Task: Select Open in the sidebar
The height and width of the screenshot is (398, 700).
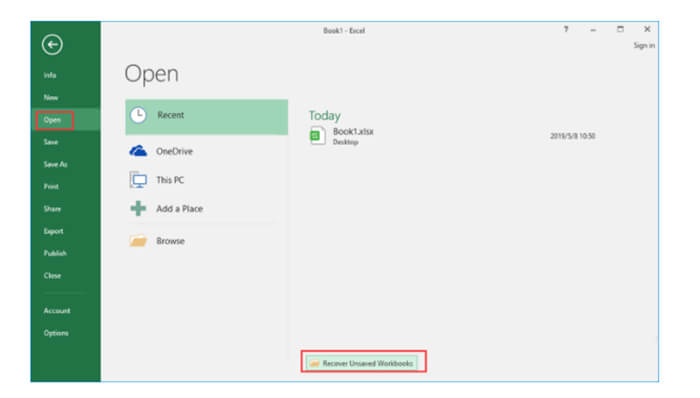Action: [x=52, y=120]
